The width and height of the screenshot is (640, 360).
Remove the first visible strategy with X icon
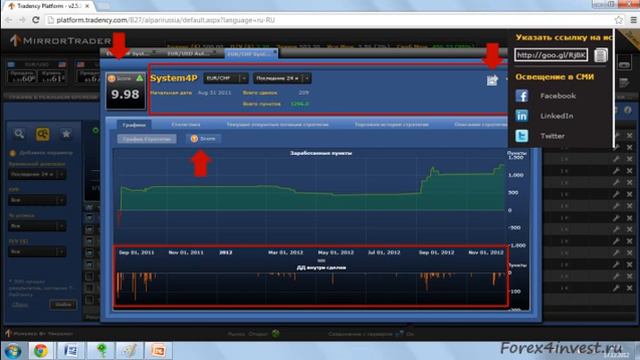(x=629, y=136)
